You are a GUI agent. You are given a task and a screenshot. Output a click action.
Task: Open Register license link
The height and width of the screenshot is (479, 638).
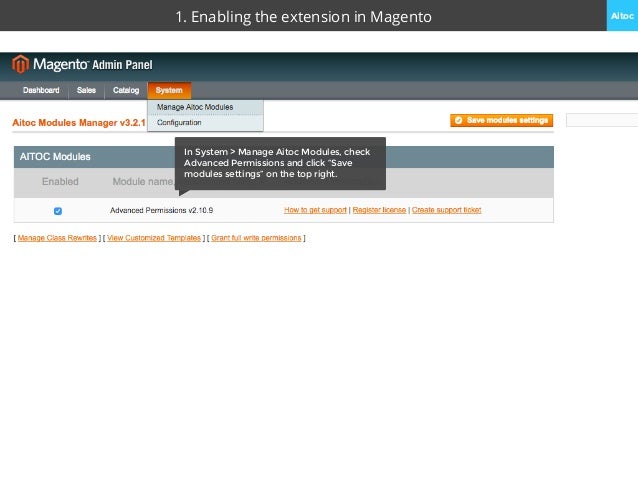click(379, 210)
